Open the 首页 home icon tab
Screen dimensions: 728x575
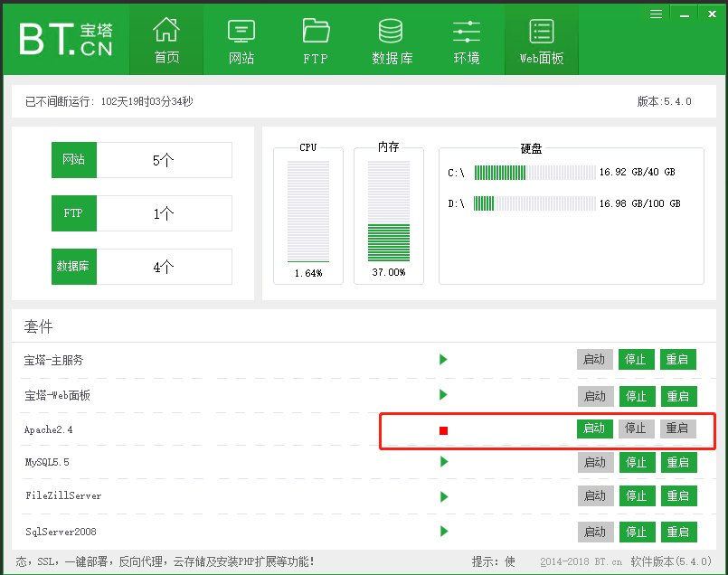[x=166, y=41]
